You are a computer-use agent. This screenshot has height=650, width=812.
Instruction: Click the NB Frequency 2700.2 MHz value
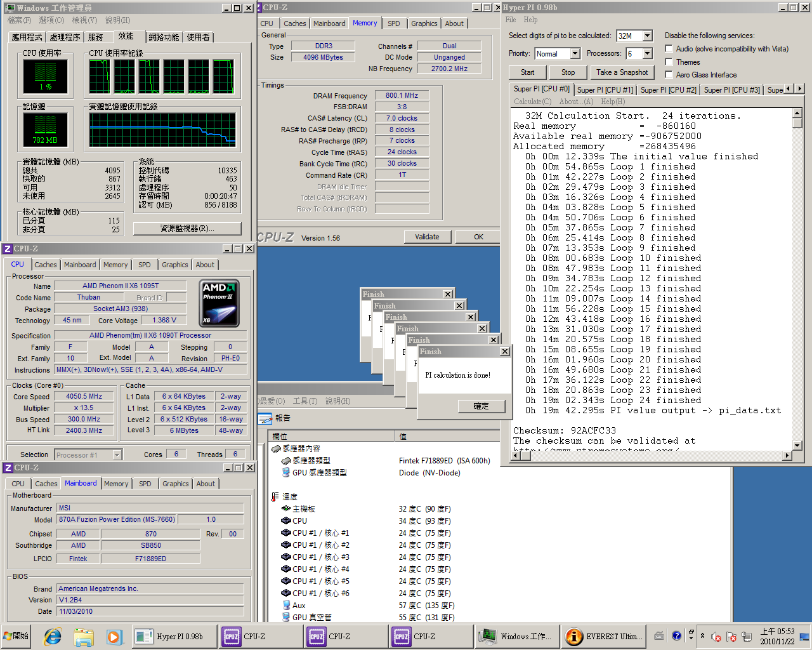click(449, 69)
